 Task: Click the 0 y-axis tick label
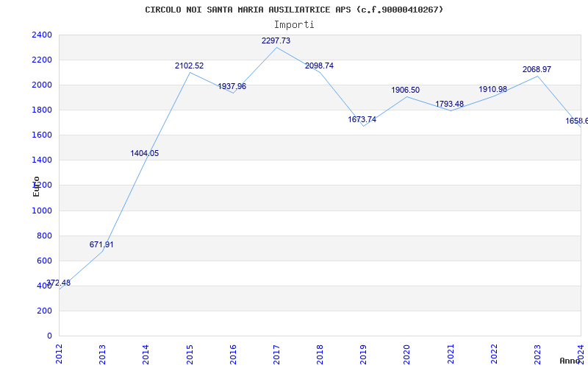point(49,336)
